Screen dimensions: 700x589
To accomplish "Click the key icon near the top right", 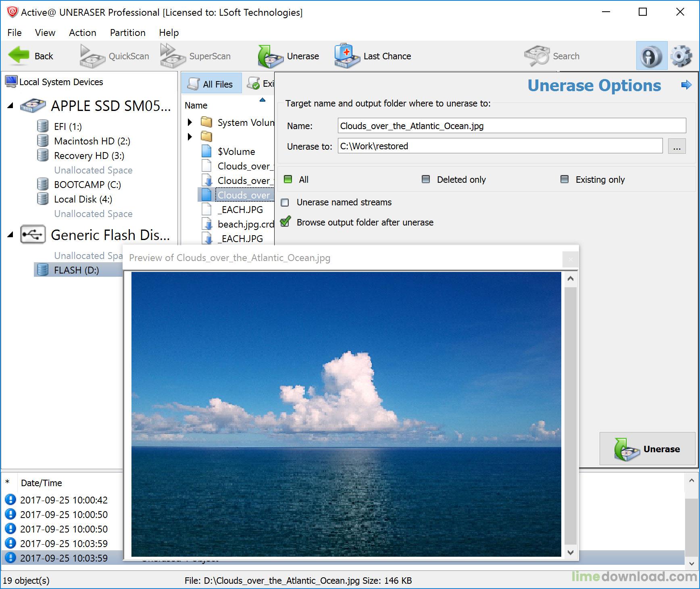I will click(x=651, y=56).
